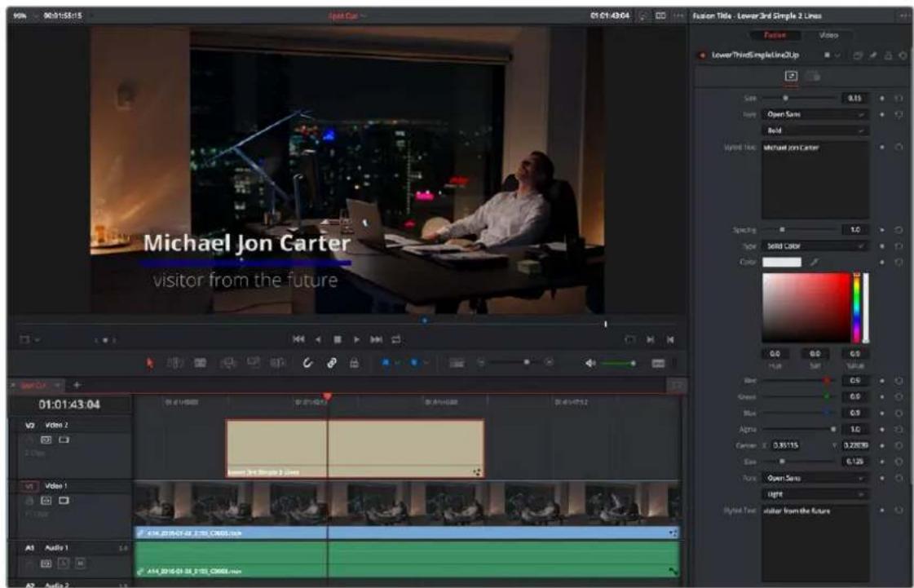Select the inspector Controls page icon

pos(791,76)
